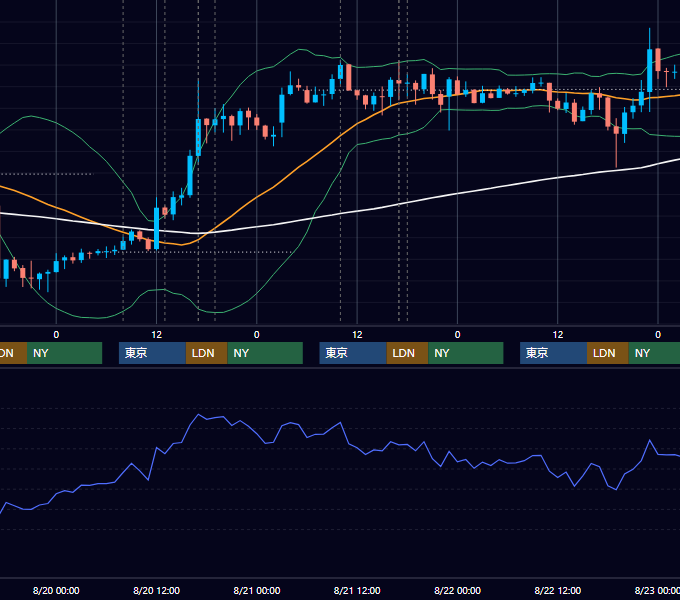Click the 8/20 12:00 date label

(x=156, y=590)
